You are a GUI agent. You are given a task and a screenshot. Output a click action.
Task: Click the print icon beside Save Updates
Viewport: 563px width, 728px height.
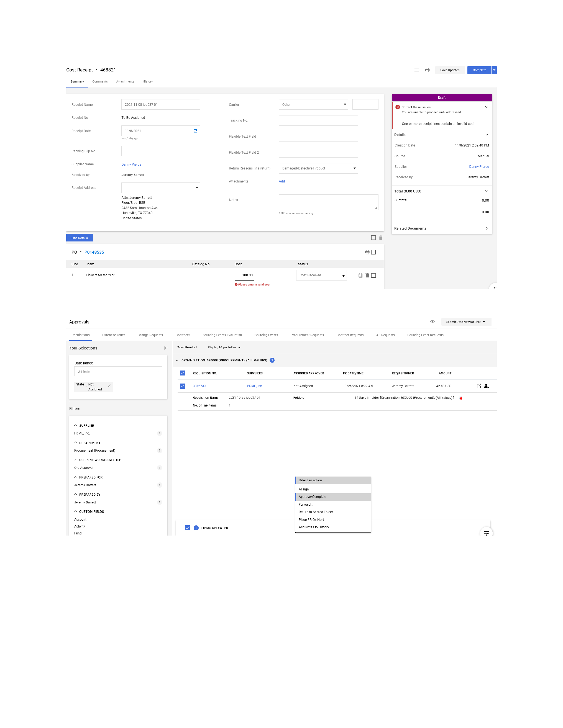click(x=427, y=70)
